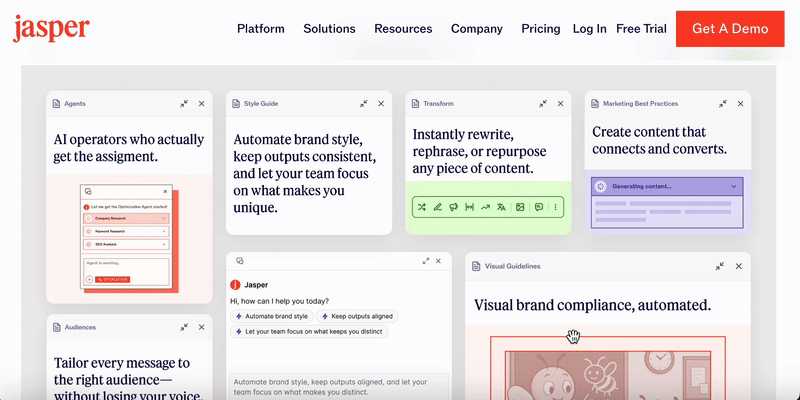Click the width expand icon in Transform toolbar
Screen dimensions: 800x400
[469, 207]
